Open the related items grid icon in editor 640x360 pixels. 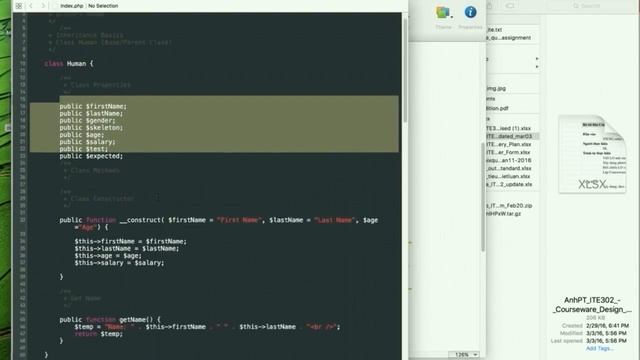pos(19,6)
